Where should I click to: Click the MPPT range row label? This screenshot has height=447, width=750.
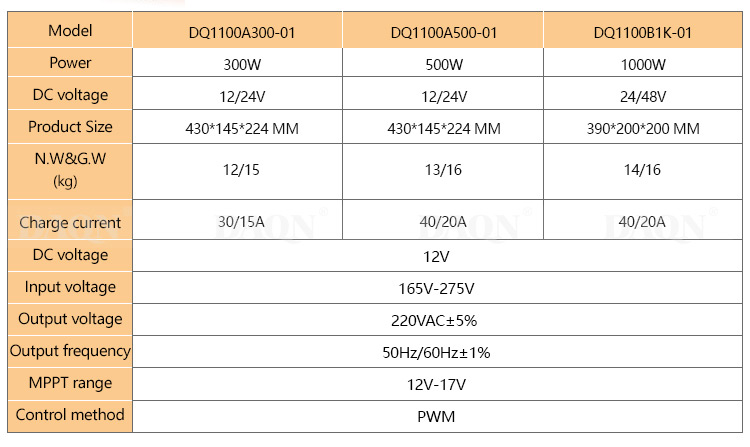70,384
